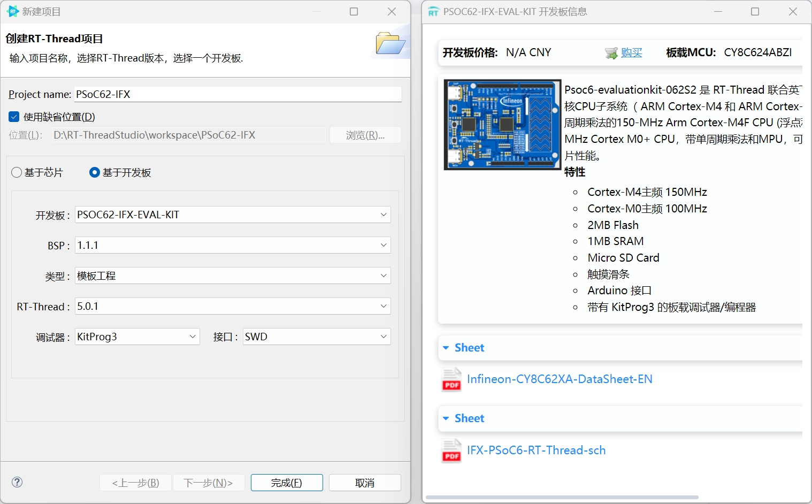
Task: Click the KitProg3 板载调试器/编程器 feature line
Action: coord(671,307)
